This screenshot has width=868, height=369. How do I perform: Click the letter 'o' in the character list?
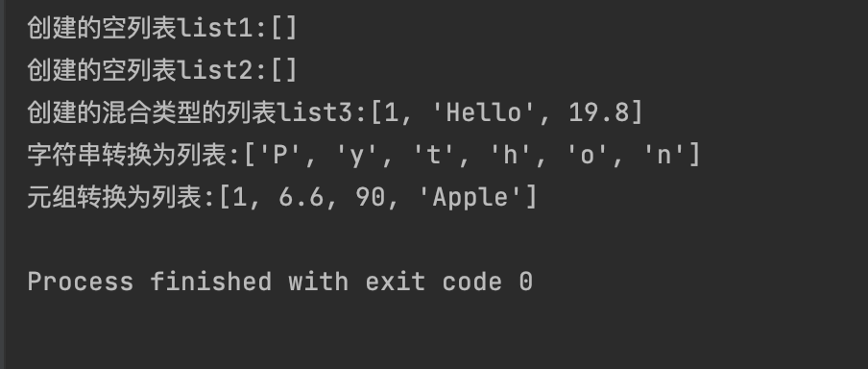click(587, 157)
